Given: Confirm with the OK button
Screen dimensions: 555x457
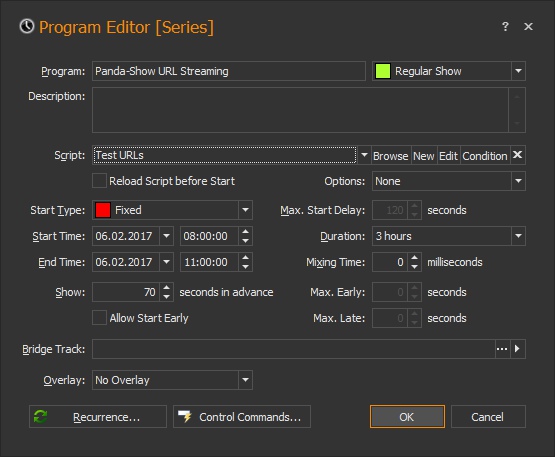Looking at the screenshot, I should click(x=407, y=417).
